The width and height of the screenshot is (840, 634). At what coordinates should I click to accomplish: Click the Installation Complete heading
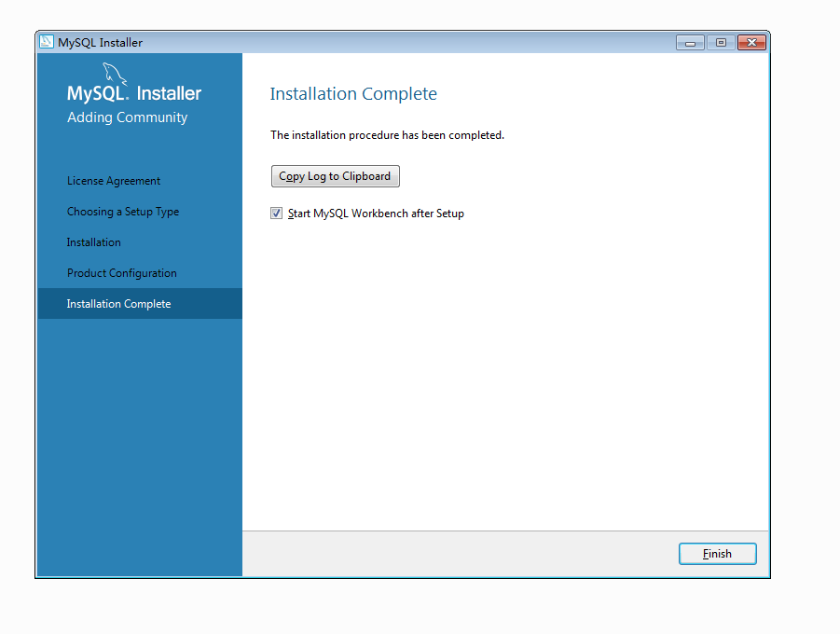(x=353, y=94)
